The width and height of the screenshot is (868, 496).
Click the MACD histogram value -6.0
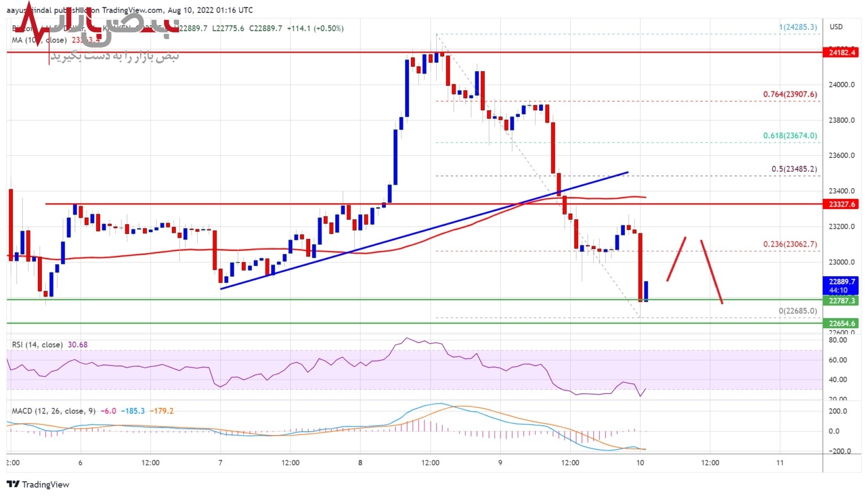109,411
